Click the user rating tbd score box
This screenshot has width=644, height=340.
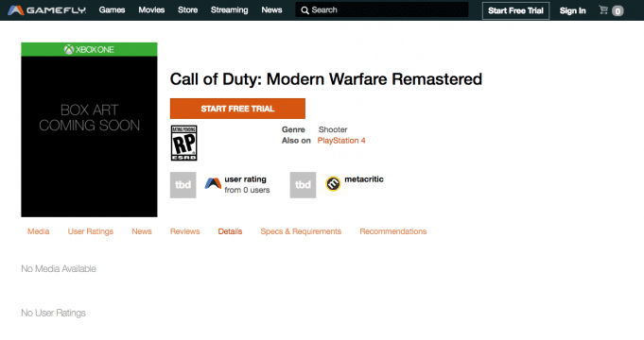point(183,185)
